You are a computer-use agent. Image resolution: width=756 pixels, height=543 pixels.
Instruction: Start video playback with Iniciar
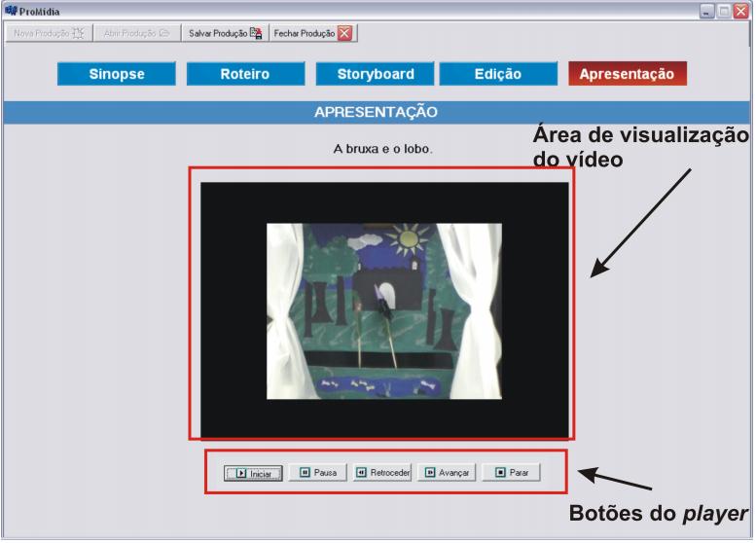click(253, 474)
